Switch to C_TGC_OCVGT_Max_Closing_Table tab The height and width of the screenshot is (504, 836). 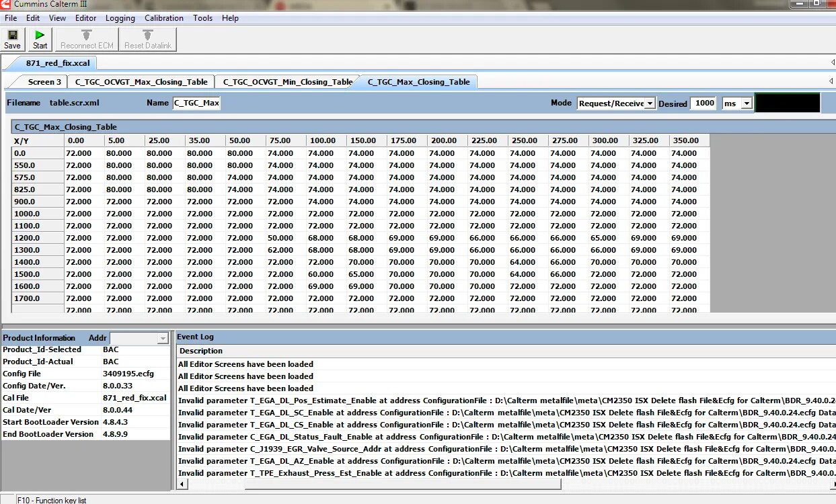point(141,82)
